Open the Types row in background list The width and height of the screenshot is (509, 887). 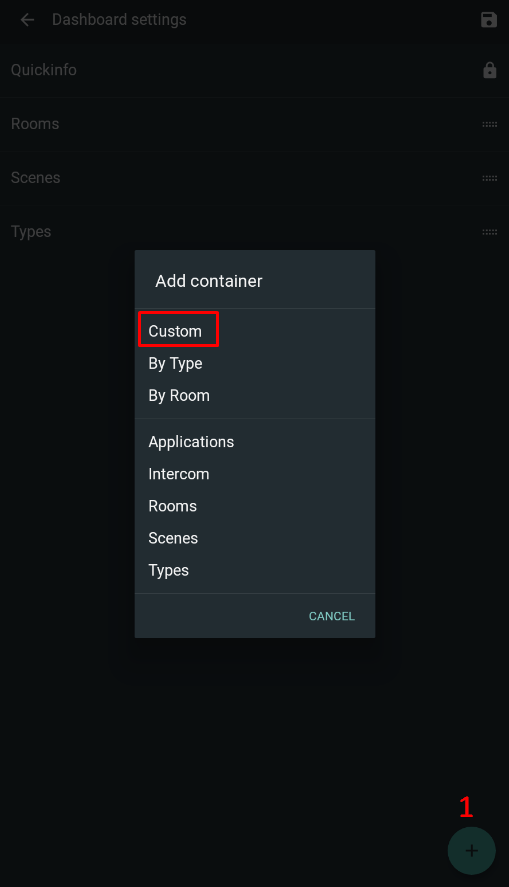pyautogui.click(x=254, y=232)
